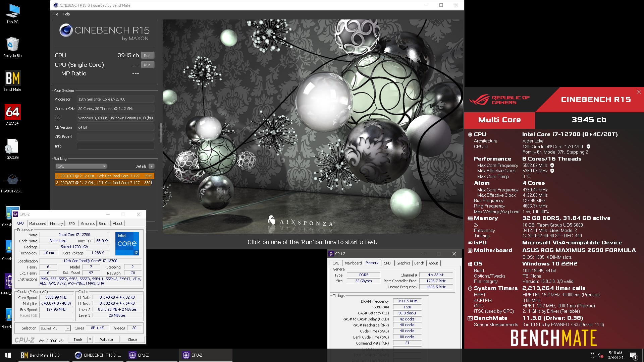Launch BenchMate desktop shortcut
The width and height of the screenshot is (644, 362).
pos(12,81)
